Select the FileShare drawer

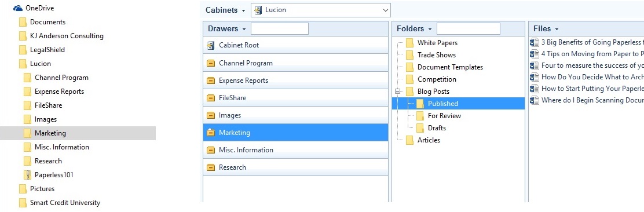296,98
